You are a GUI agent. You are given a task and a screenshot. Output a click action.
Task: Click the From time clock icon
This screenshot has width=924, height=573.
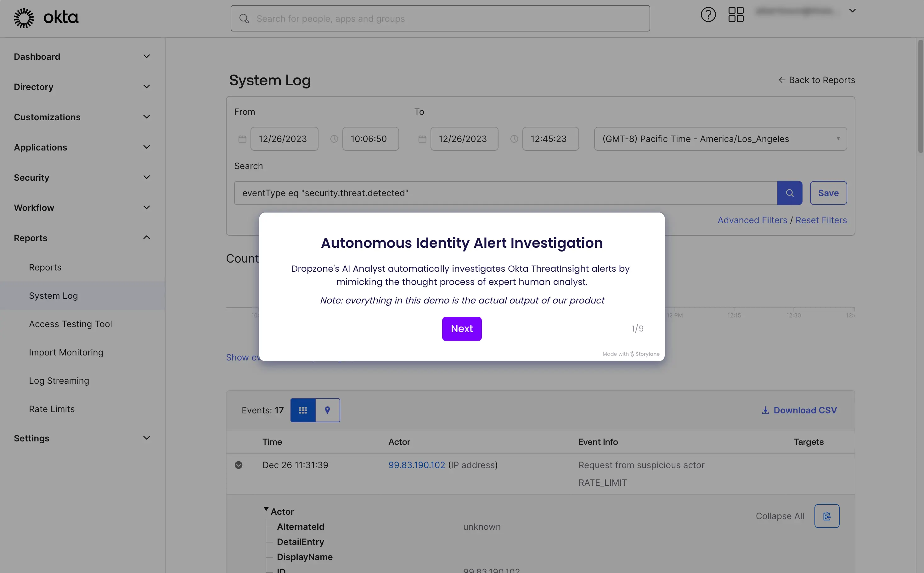(334, 139)
